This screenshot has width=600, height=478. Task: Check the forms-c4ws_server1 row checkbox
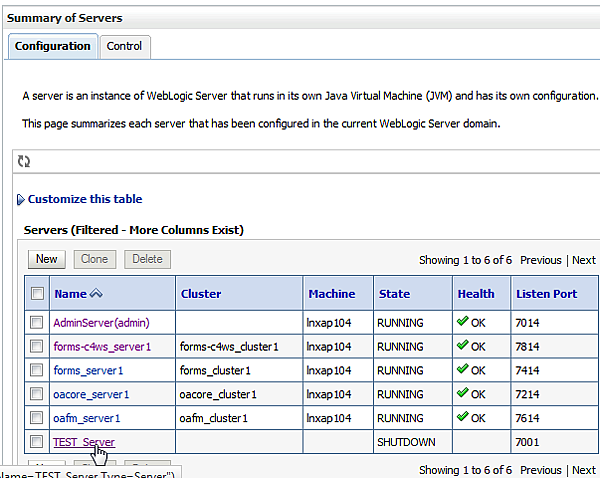pyautogui.click(x=36, y=346)
